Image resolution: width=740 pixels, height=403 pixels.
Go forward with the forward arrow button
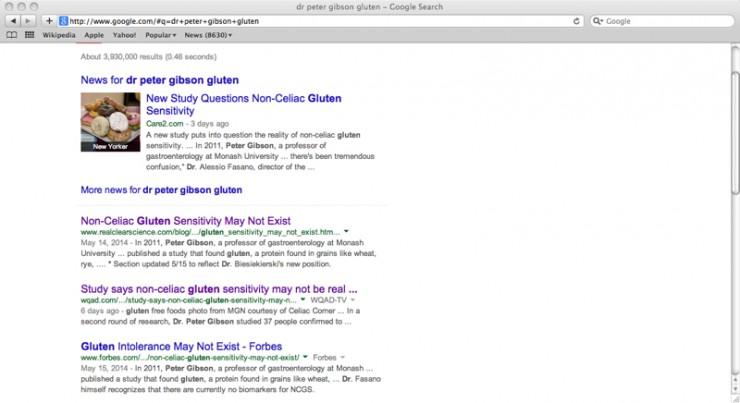(x=28, y=21)
